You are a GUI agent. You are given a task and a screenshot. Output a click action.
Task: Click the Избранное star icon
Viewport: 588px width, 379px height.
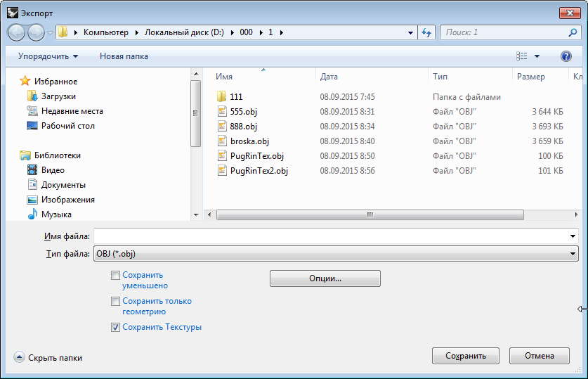click(x=25, y=81)
